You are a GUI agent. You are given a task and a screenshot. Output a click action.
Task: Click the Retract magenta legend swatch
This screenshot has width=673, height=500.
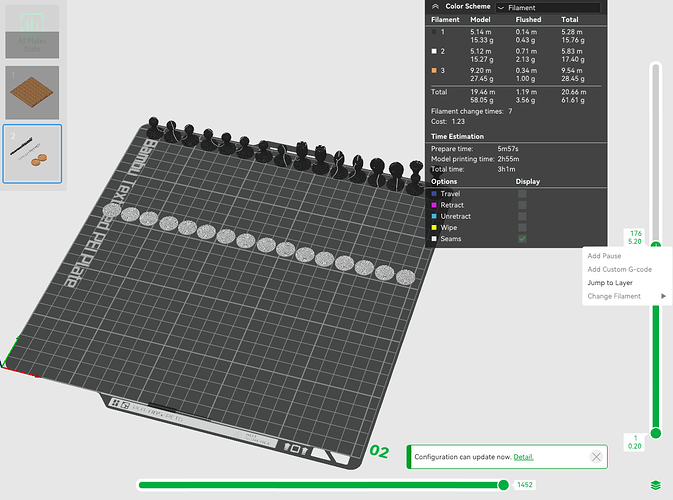click(x=434, y=205)
